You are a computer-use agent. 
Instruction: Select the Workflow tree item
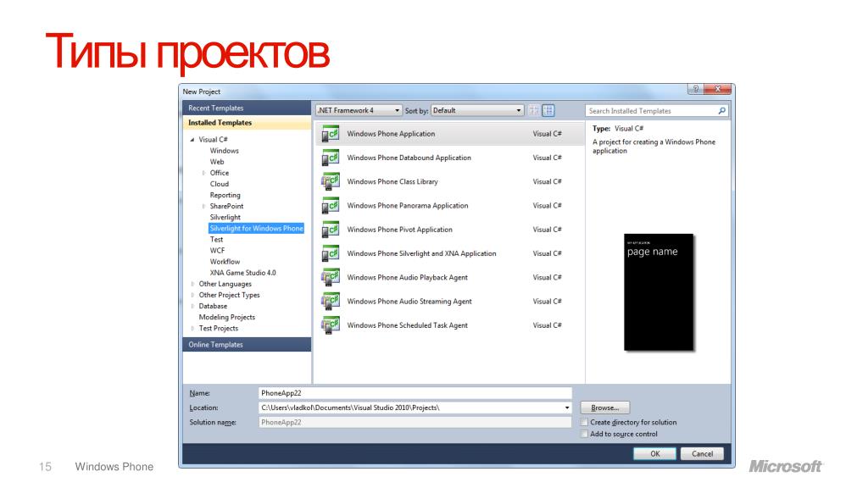pos(225,261)
